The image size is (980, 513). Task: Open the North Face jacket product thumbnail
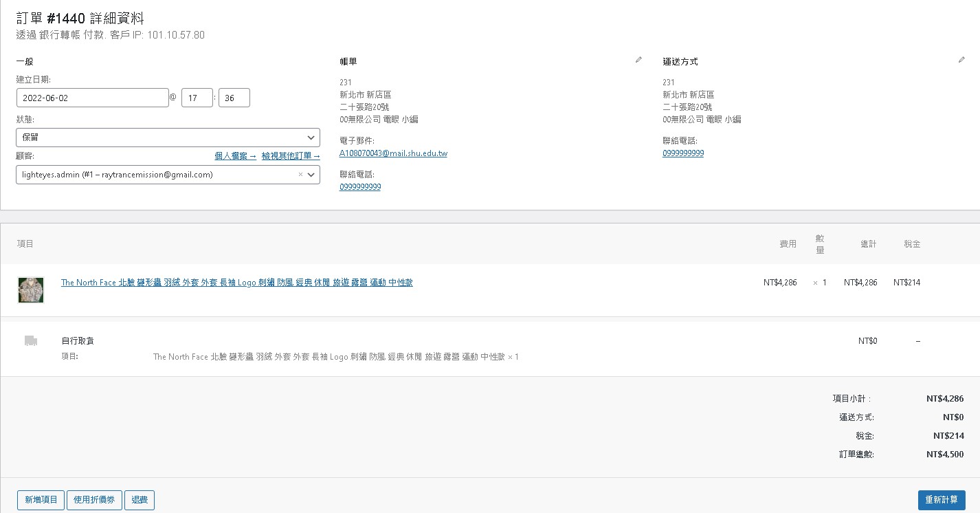pyautogui.click(x=31, y=290)
